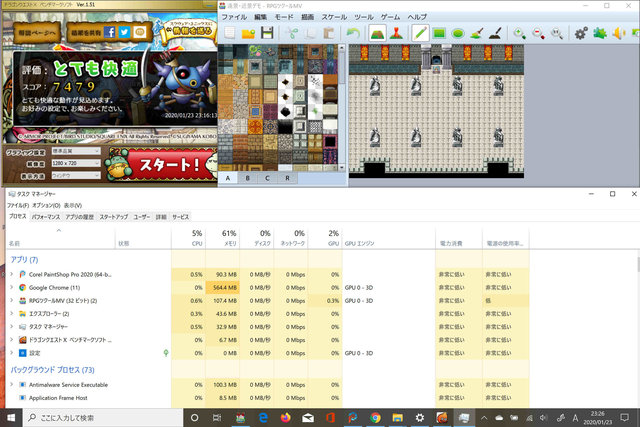Click the third share icon beside Twitter

click(x=140, y=32)
